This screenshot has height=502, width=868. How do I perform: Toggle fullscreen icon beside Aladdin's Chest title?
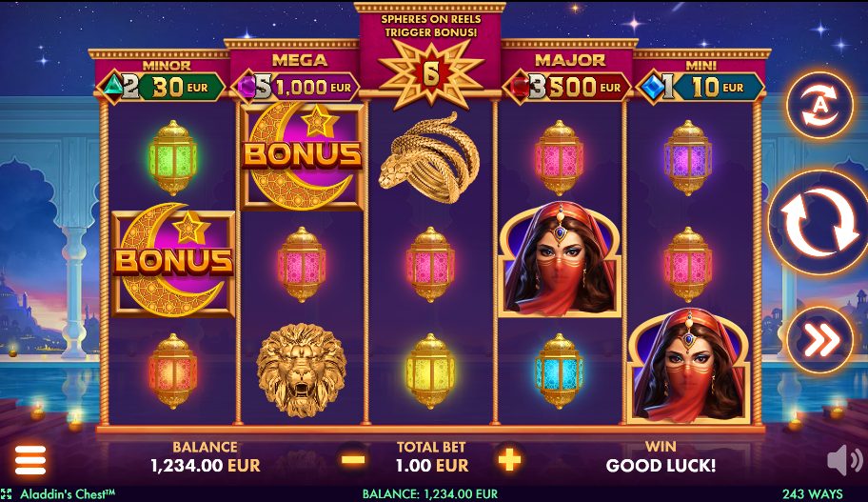click(x=6, y=494)
